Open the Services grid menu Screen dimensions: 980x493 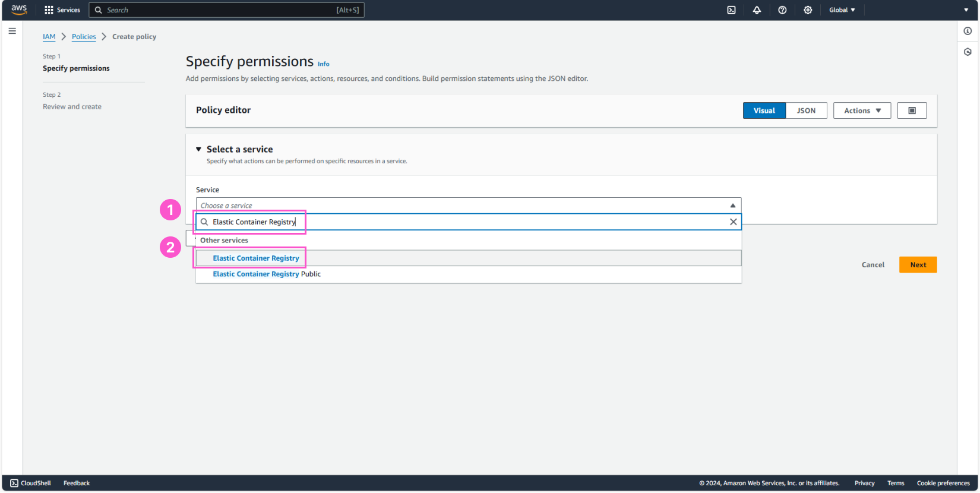(x=62, y=10)
